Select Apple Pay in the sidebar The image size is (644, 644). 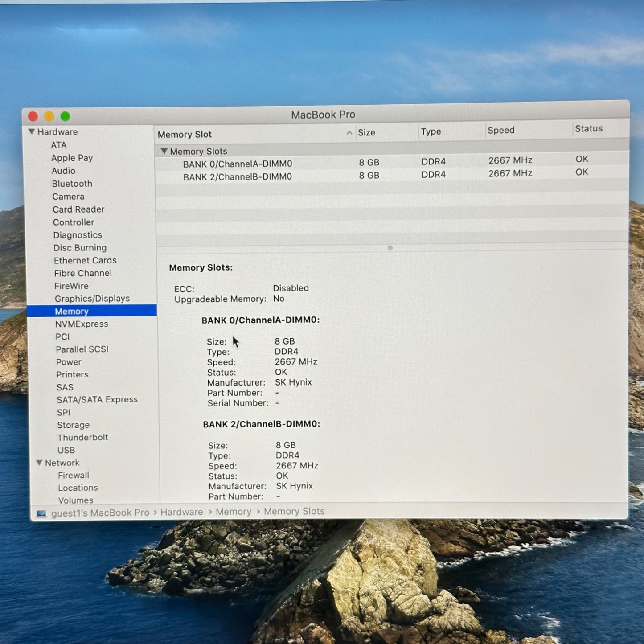click(x=72, y=158)
